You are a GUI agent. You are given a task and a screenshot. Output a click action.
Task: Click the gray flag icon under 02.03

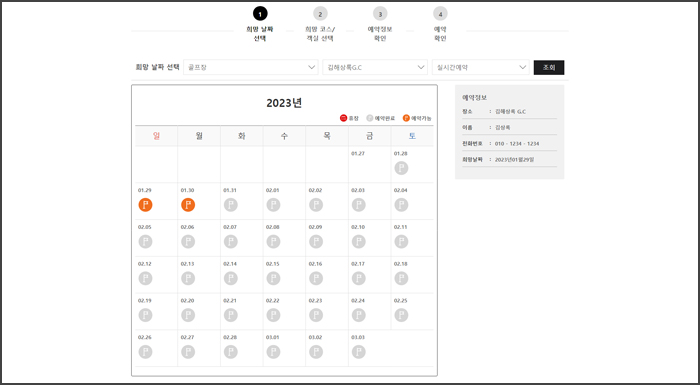(x=358, y=205)
